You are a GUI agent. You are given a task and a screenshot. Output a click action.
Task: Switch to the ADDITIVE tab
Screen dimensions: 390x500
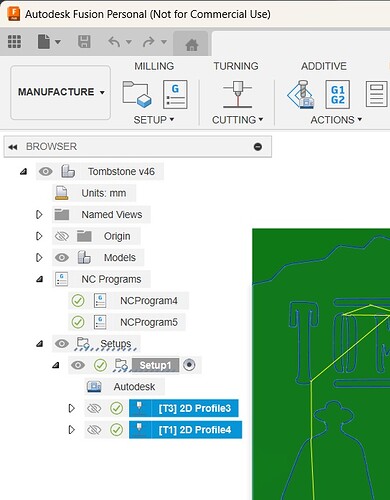tap(324, 66)
